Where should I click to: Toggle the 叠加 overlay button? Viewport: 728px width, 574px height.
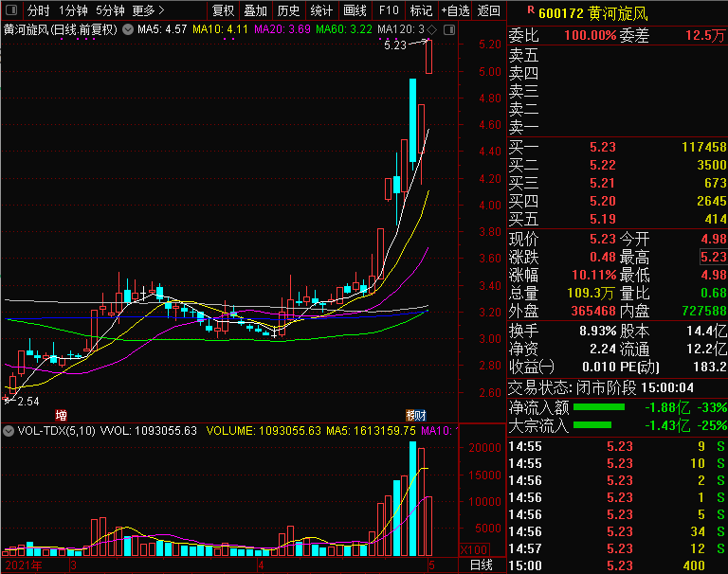(x=256, y=10)
